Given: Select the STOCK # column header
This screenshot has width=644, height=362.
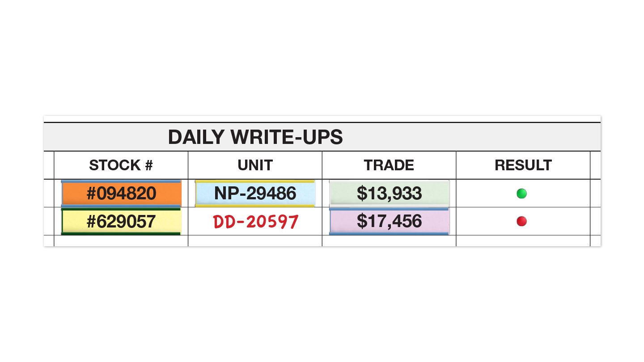Looking at the screenshot, I should point(121,165).
